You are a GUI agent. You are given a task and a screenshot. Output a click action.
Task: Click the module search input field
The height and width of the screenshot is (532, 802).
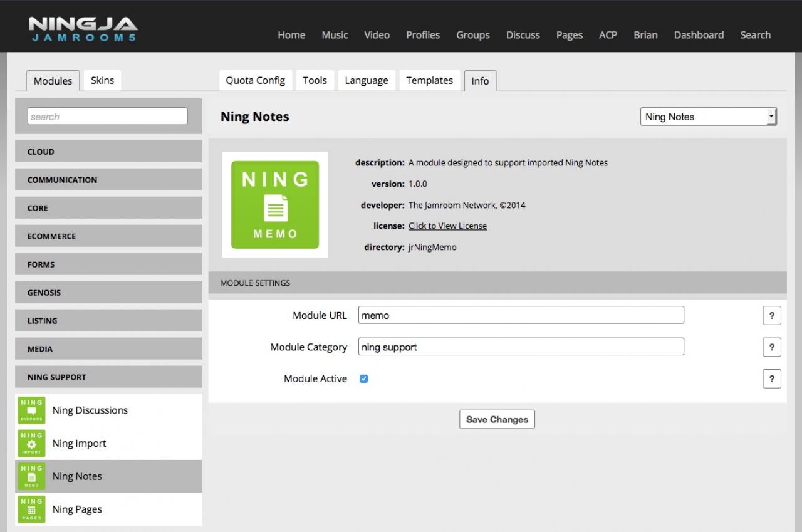coord(108,117)
